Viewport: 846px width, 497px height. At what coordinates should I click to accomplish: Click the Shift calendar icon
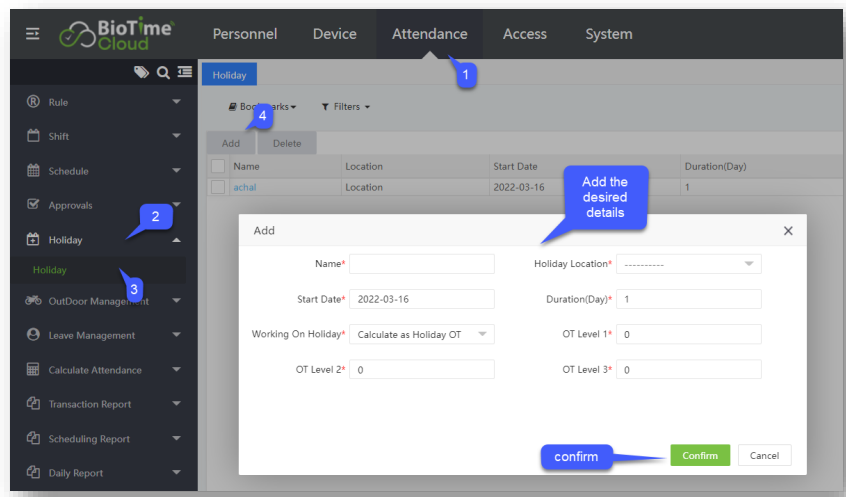[x=33, y=136]
